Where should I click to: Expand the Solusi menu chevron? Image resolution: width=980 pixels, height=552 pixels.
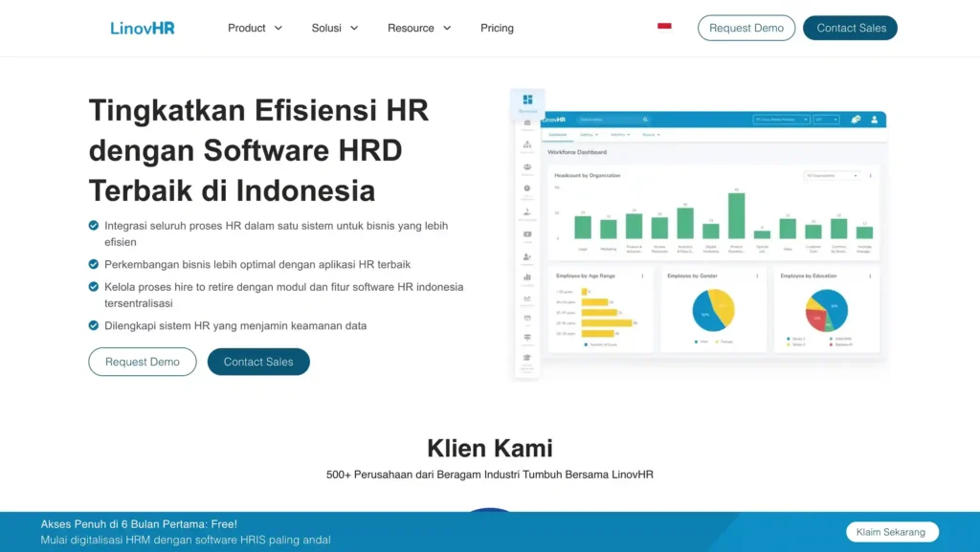pos(354,28)
